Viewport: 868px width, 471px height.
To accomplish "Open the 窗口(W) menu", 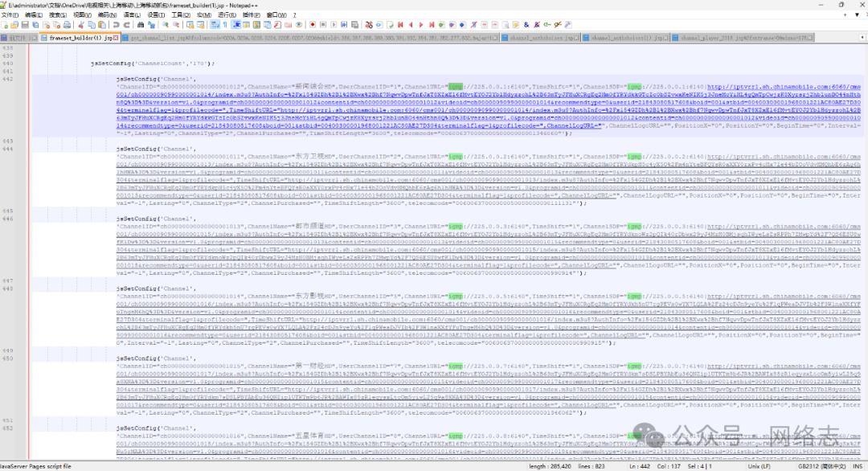I will (x=276, y=15).
